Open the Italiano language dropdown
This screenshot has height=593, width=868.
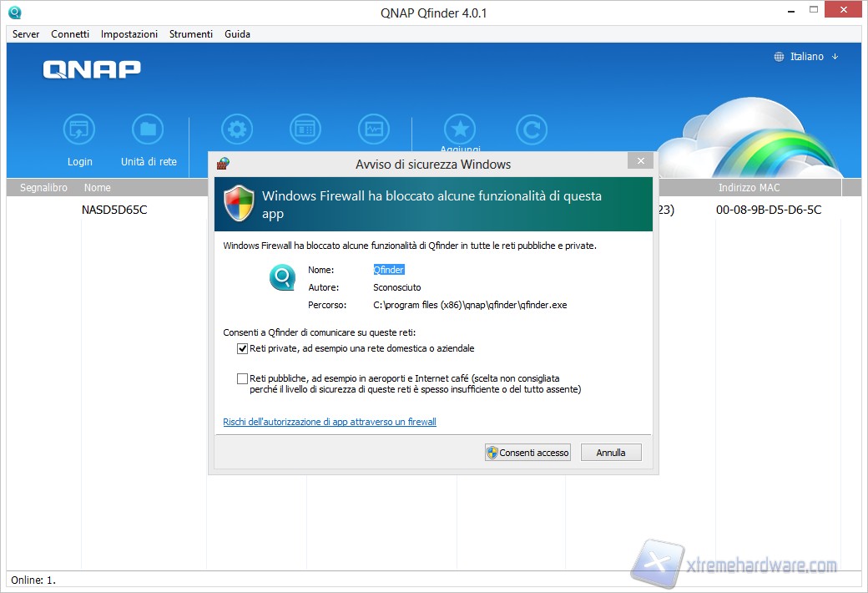(806, 57)
